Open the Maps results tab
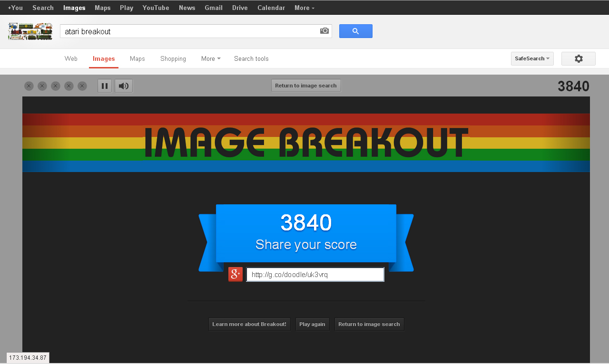This screenshot has width=609, height=364. (138, 58)
